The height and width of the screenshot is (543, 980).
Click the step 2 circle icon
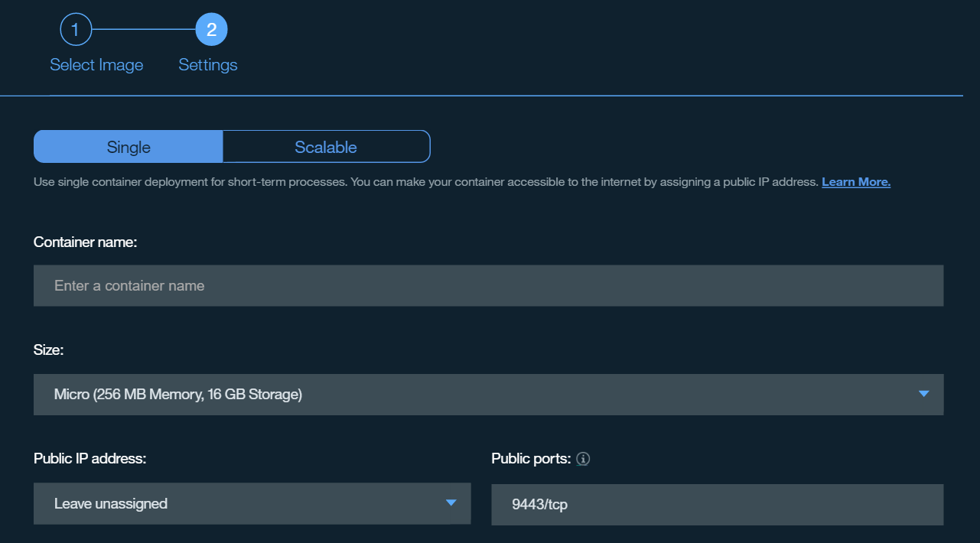[x=211, y=31]
